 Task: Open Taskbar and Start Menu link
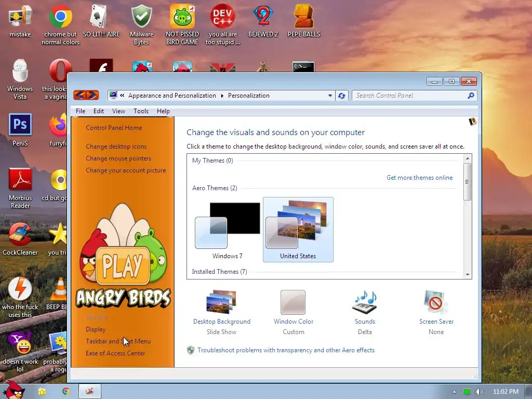pos(118,341)
